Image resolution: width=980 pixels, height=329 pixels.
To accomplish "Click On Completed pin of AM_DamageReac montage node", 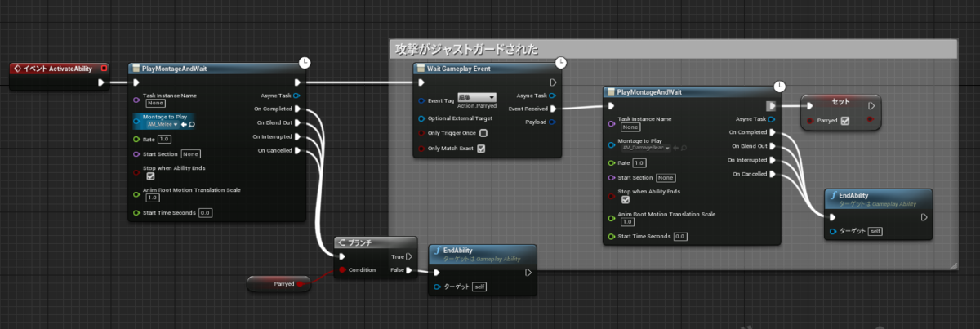I will pos(773,131).
